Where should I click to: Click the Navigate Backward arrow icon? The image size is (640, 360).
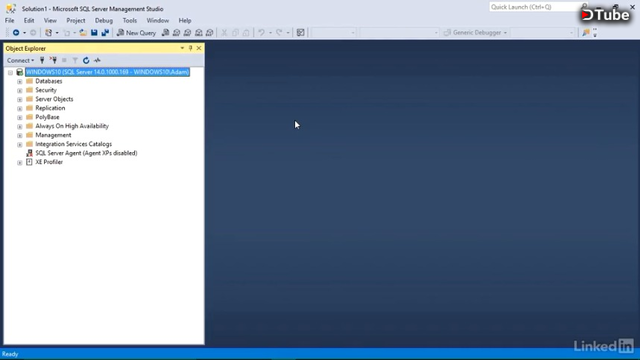pyautogui.click(x=16, y=33)
